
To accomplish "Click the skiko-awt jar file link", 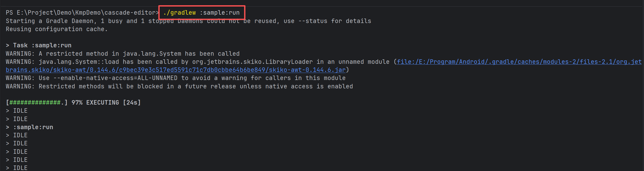I will tap(519, 62).
